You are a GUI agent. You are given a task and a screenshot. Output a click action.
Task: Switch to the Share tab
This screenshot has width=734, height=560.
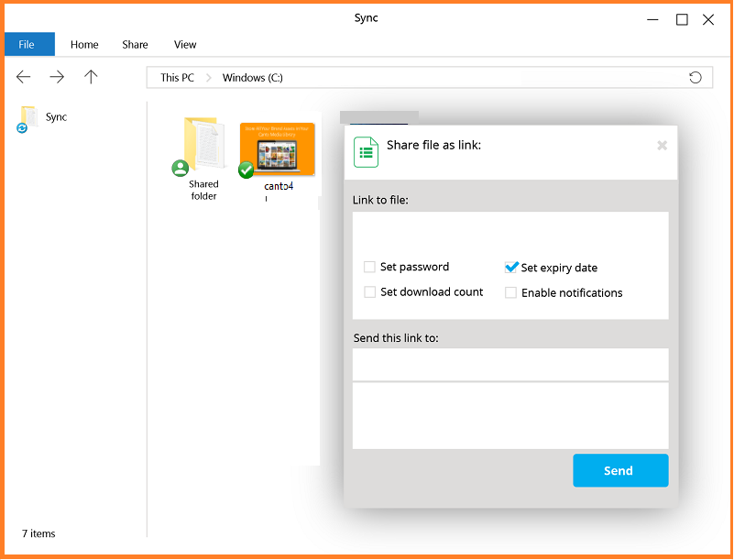[135, 45]
